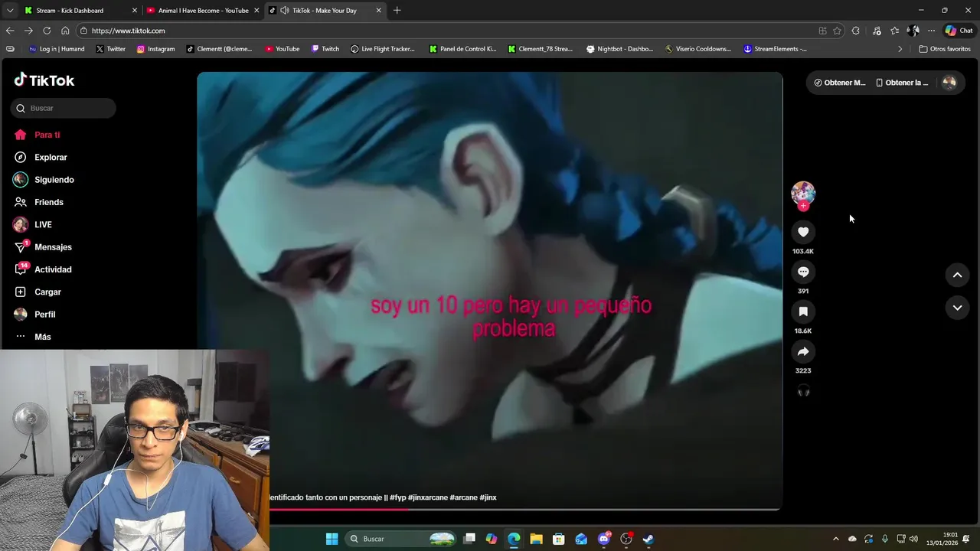Open Steam from the taskbar
The image size is (980, 551).
(648, 539)
